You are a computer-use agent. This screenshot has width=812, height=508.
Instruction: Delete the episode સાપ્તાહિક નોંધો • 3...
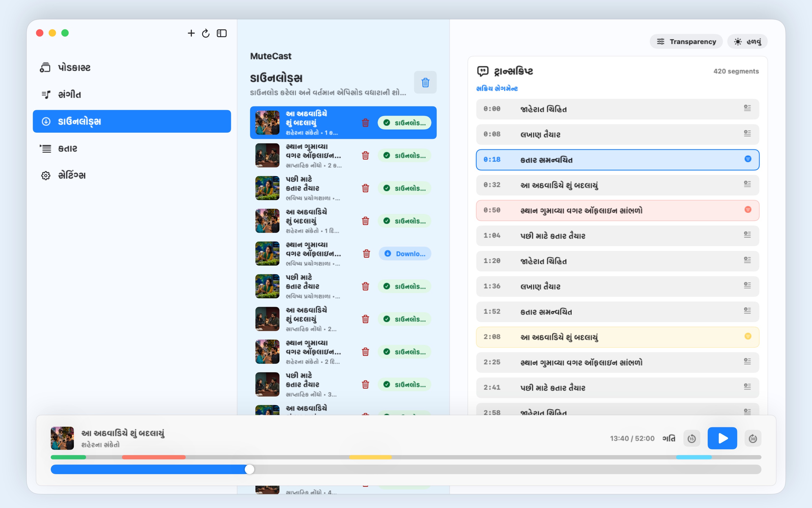click(x=365, y=384)
